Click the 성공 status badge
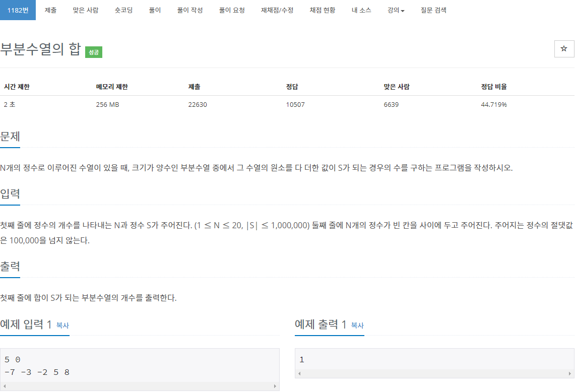Viewport: 575px width, 392px height. tap(94, 52)
